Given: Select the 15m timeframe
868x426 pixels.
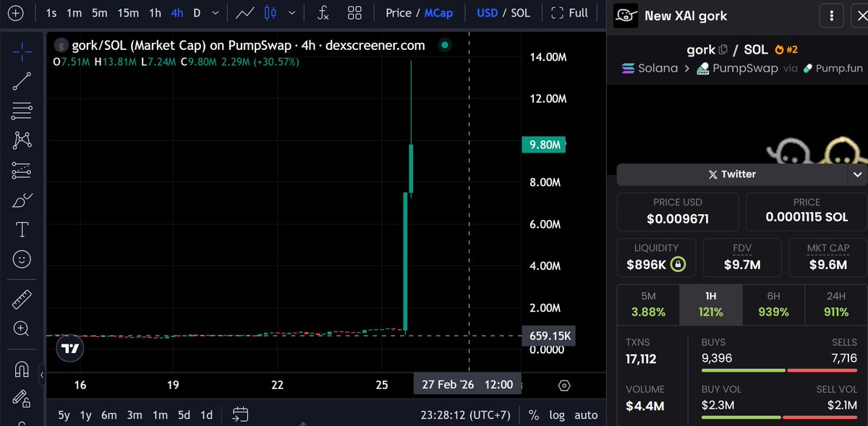Looking at the screenshot, I should tap(128, 13).
